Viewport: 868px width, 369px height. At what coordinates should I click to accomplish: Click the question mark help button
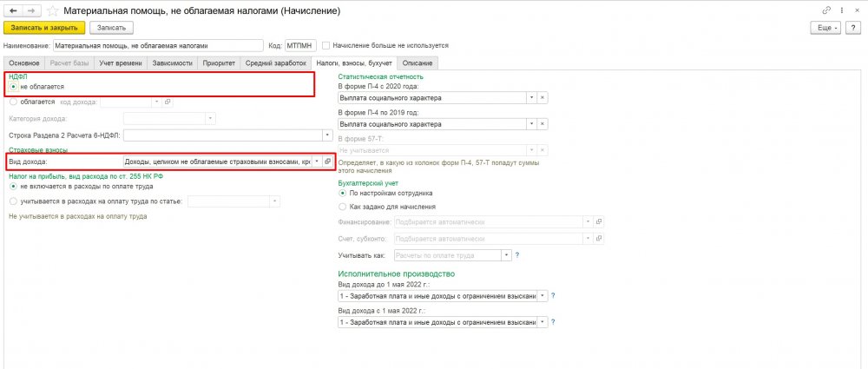pos(853,28)
